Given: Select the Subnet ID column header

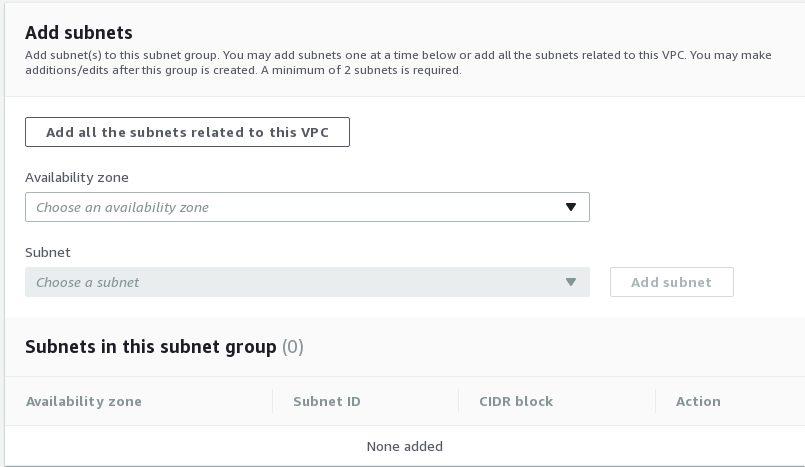Looking at the screenshot, I should click(x=326, y=401).
